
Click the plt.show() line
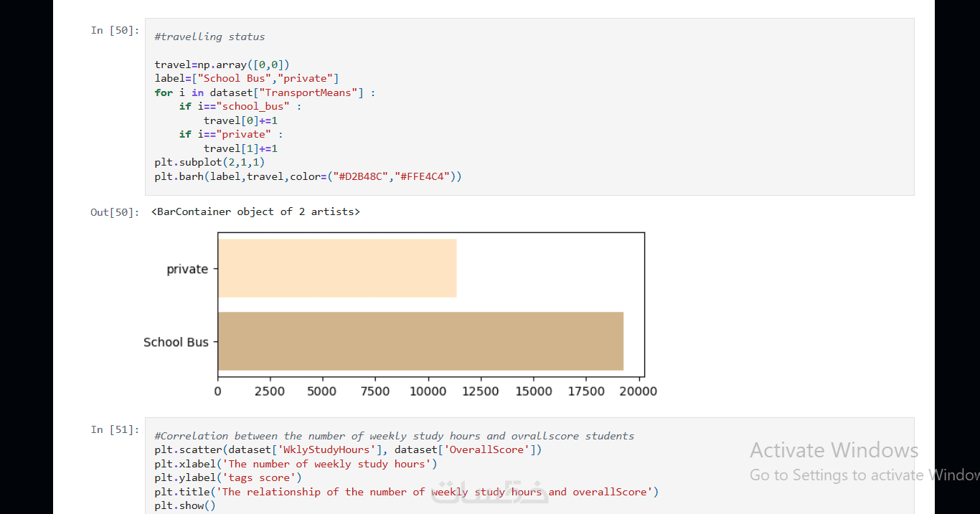pos(184,505)
